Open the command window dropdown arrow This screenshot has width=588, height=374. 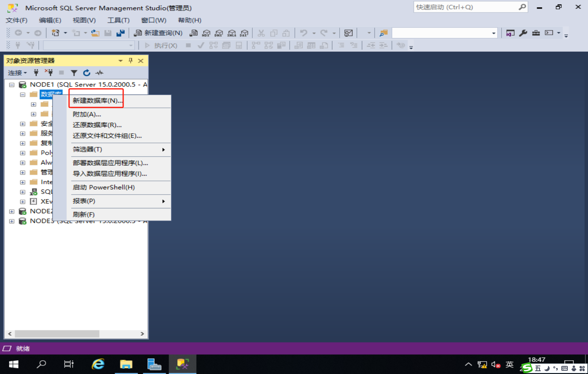[559, 33]
